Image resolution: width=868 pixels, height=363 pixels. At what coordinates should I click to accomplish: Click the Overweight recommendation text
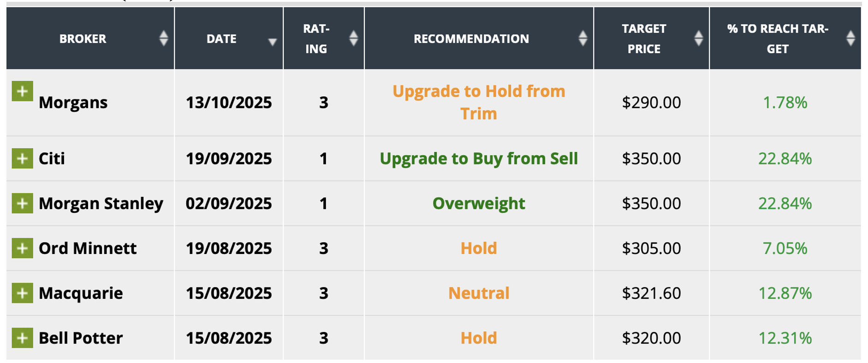click(x=478, y=203)
